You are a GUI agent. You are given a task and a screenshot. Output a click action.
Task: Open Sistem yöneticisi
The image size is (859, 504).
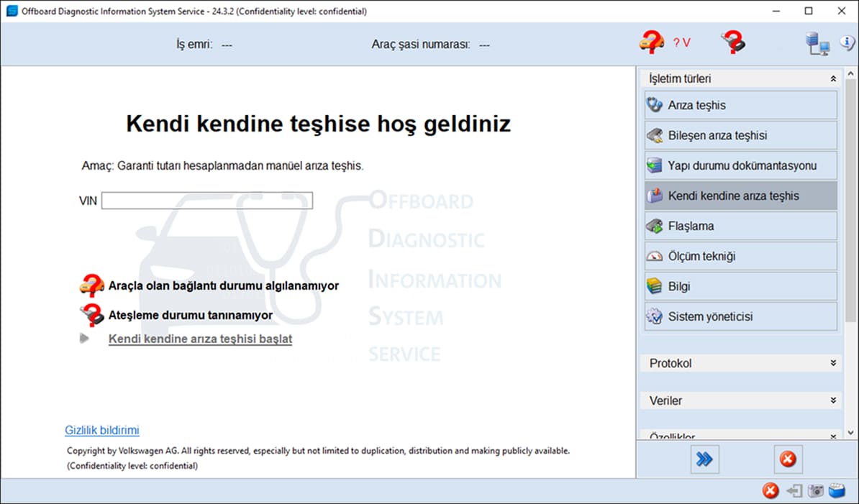pos(741,316)
